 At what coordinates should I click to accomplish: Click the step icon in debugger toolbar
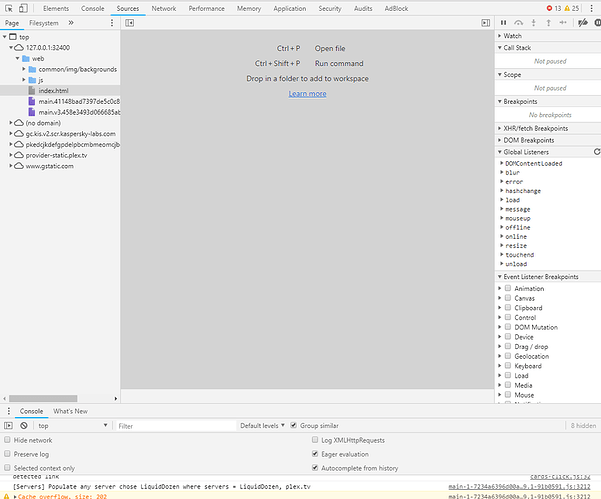tap(563, 23)
